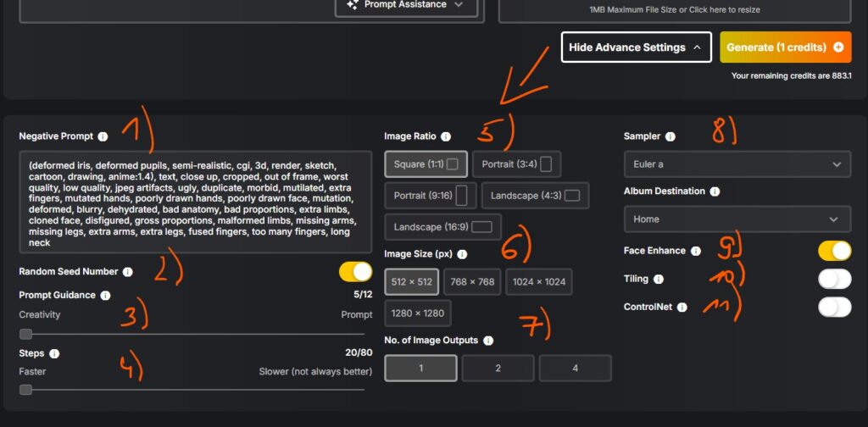Click Generate (1 credits) button
868x427 pixels.
(x=786, y=47)
